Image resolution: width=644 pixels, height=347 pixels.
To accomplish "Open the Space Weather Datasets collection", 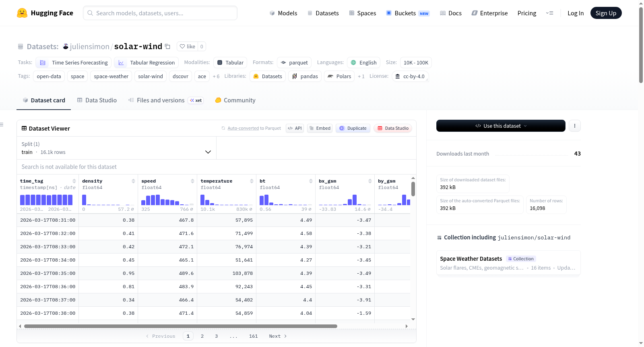I will coord(508,263).
